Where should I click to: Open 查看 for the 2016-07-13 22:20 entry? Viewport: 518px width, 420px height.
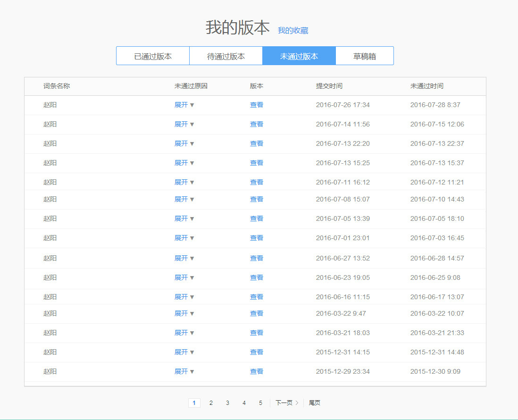257,143
